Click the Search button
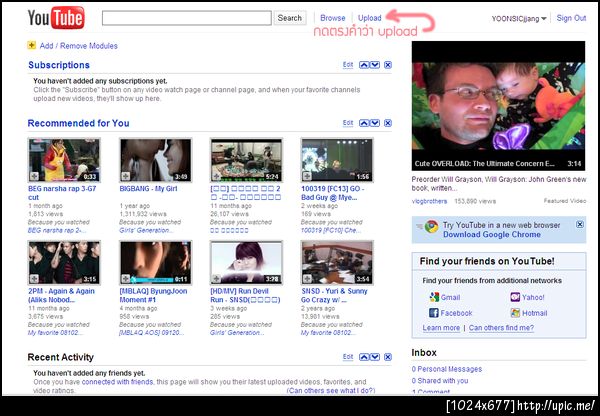Screen dimensions: 600x416 pos(290,18)
